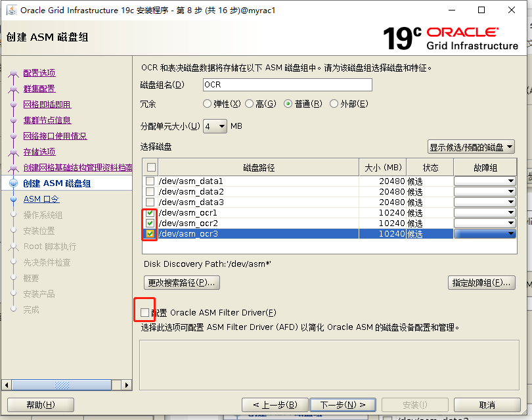Maximize the installer window
The image size is (532, 420).
(481, 10)
